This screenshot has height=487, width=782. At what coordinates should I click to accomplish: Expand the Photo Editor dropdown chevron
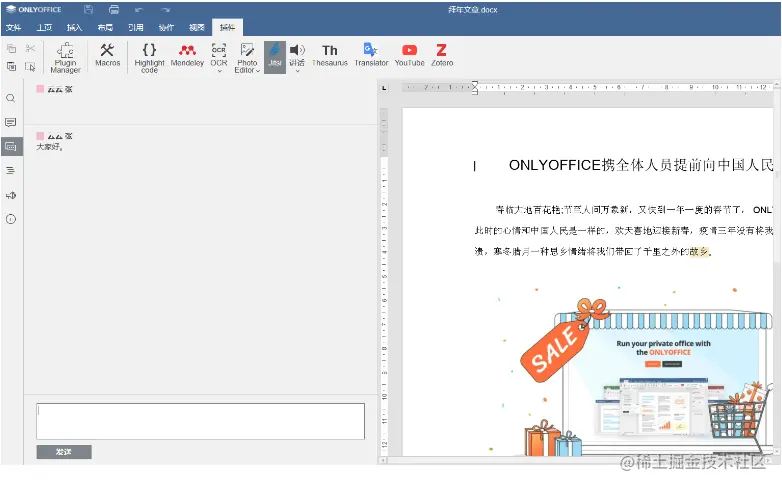[258, 71]
